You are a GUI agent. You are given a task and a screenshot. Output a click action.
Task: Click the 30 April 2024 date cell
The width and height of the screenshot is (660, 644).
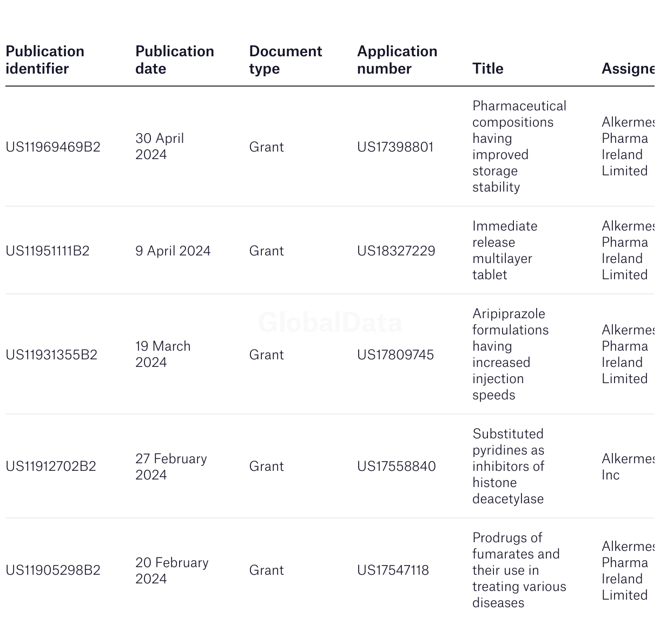tap(160, 147)
